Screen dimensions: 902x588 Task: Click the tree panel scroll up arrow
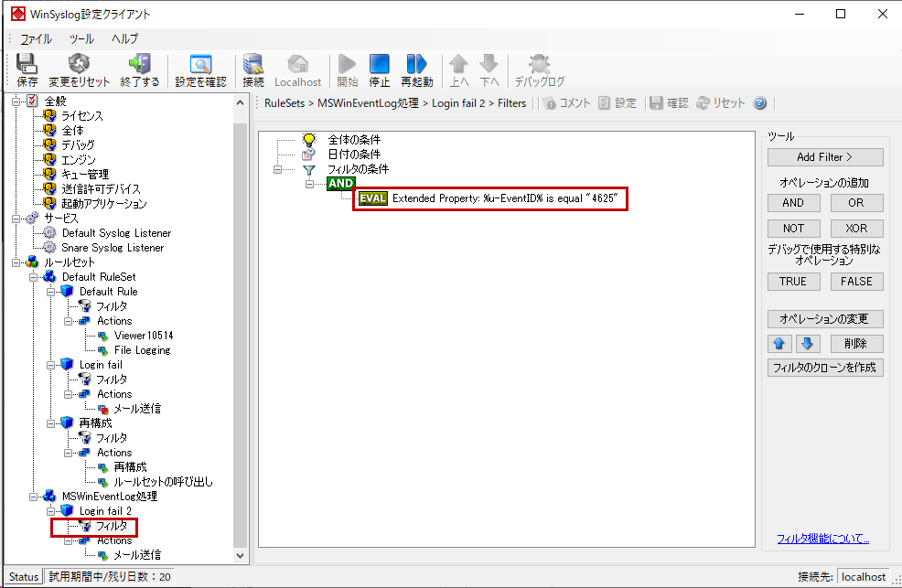click(241, 103)
